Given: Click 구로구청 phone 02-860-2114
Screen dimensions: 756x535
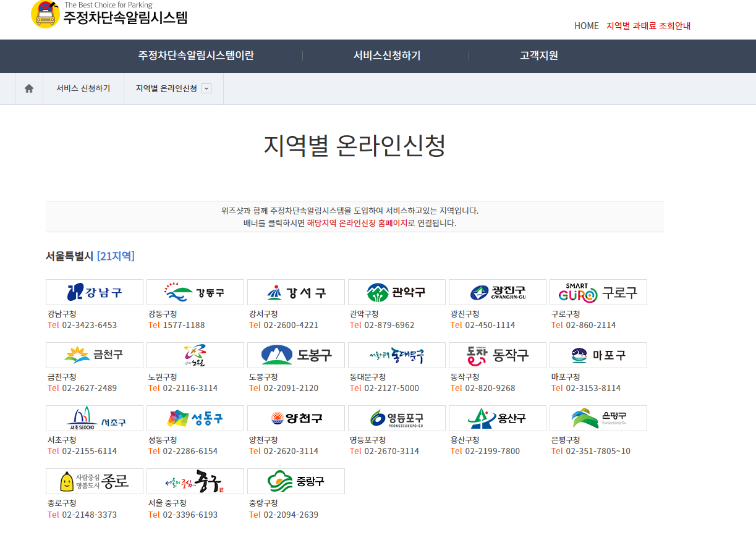Looking at the screenshot, I should 591,325.
